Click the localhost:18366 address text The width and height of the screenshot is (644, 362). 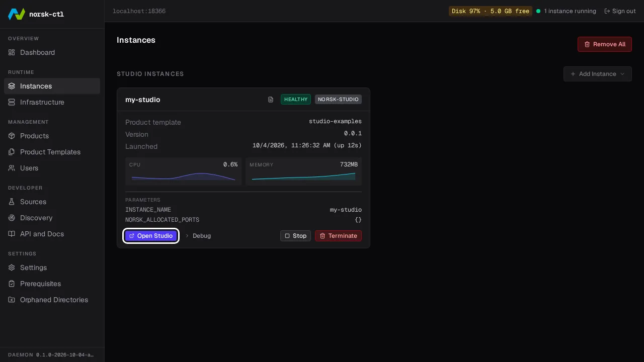click(139, 11)
